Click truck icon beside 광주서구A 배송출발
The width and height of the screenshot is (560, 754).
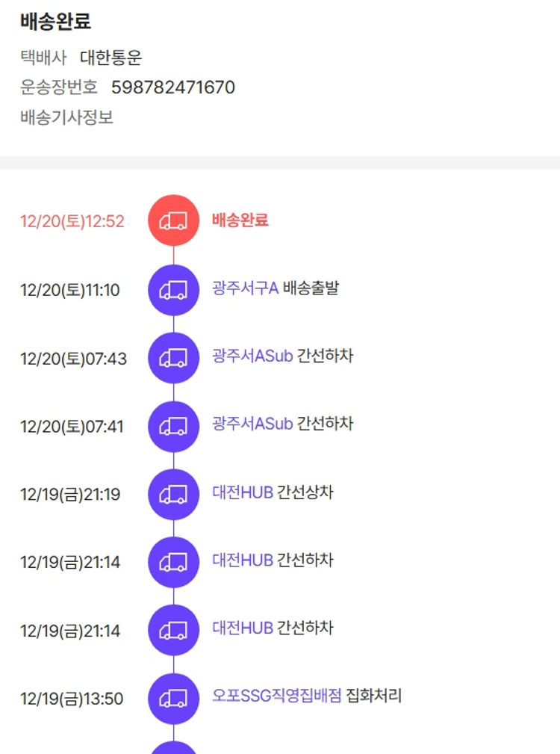(x=174, y=289)
